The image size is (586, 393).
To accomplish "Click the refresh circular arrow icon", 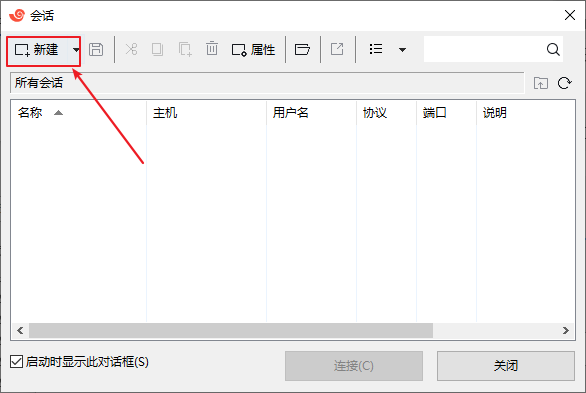I will point(565,83).
